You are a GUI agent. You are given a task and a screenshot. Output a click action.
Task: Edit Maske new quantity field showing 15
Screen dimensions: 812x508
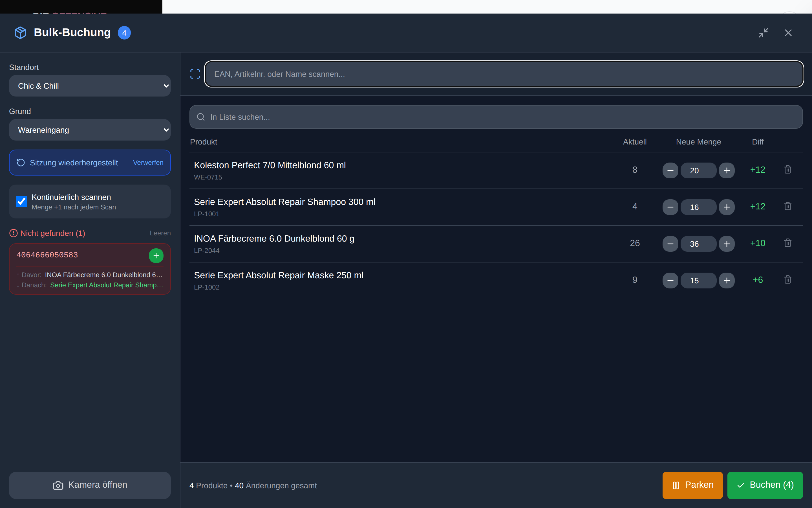(x=698, y=281)
